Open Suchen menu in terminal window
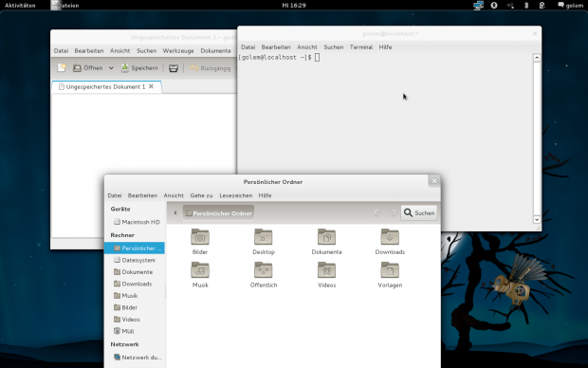The image size is (588, 368). coord(334,46)
